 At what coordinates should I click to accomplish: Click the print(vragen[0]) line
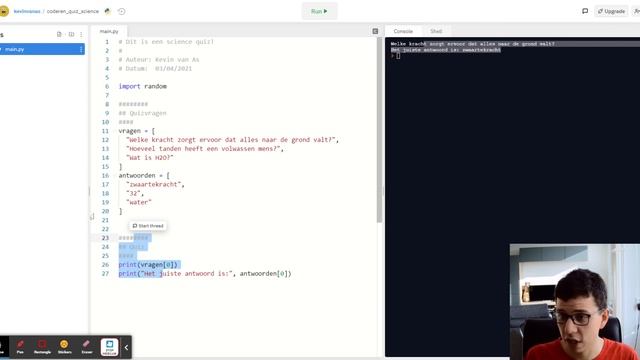148,265
